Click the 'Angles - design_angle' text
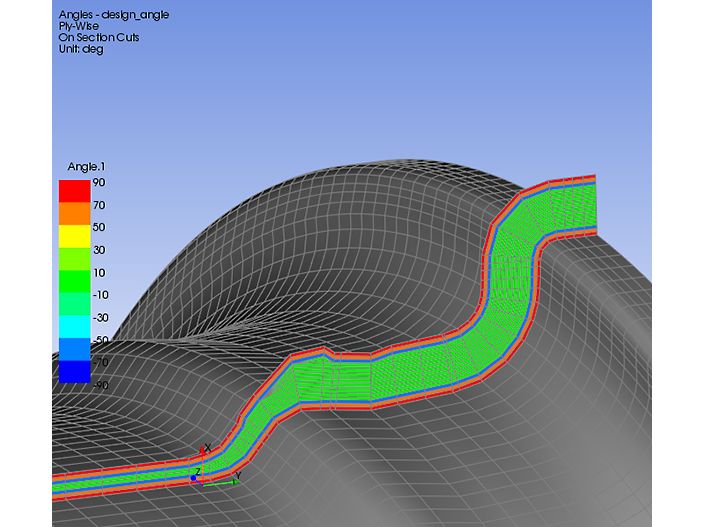Image resolution: width=704 pixels, height=527 pixels. click(x=114, y=15)
